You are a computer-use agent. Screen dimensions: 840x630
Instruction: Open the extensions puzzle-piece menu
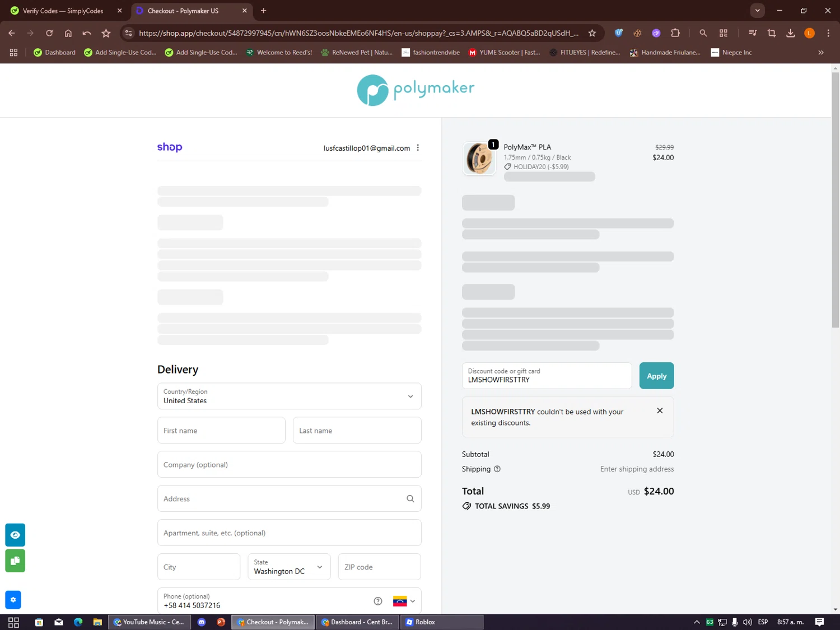[675, 33]
